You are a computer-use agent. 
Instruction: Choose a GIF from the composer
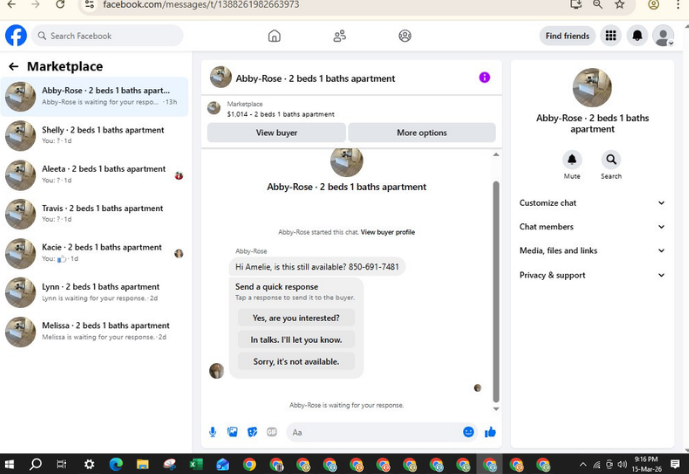click(272, 432)
